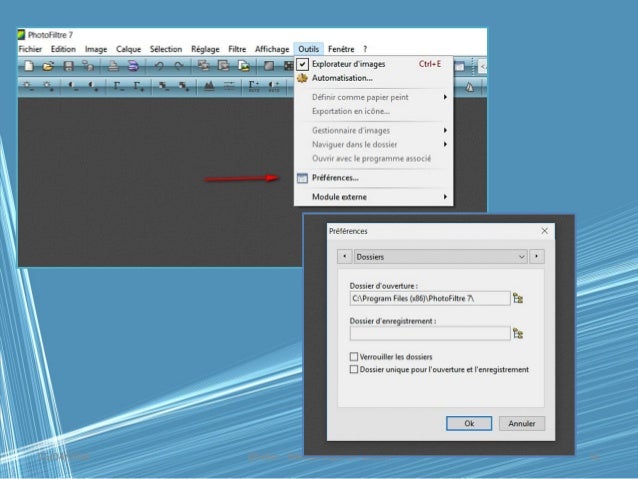
Task: Click the histogram levels icon
Action: point(209,86)
